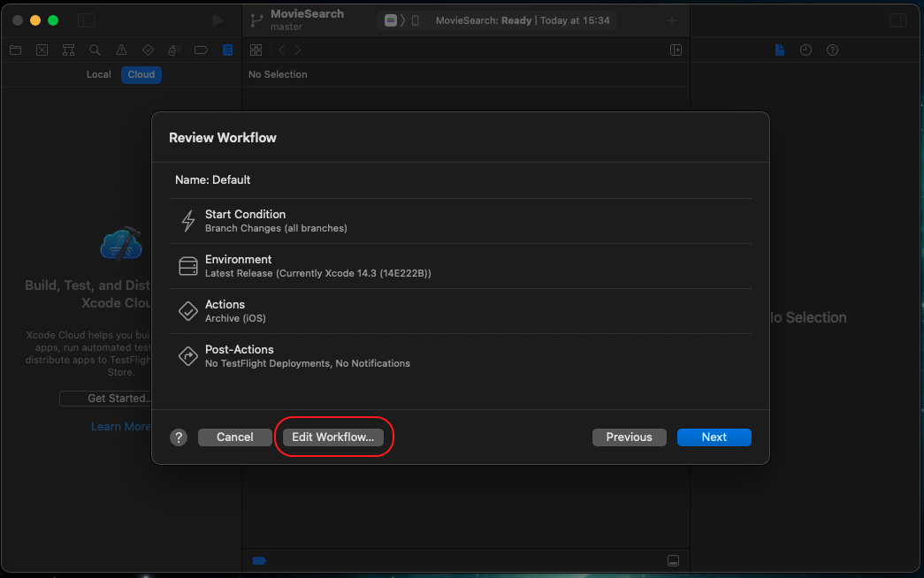Switch to the Local reports tab
Image resolution: width=924 pixels, height=578 pixels.
click(98, 74)
